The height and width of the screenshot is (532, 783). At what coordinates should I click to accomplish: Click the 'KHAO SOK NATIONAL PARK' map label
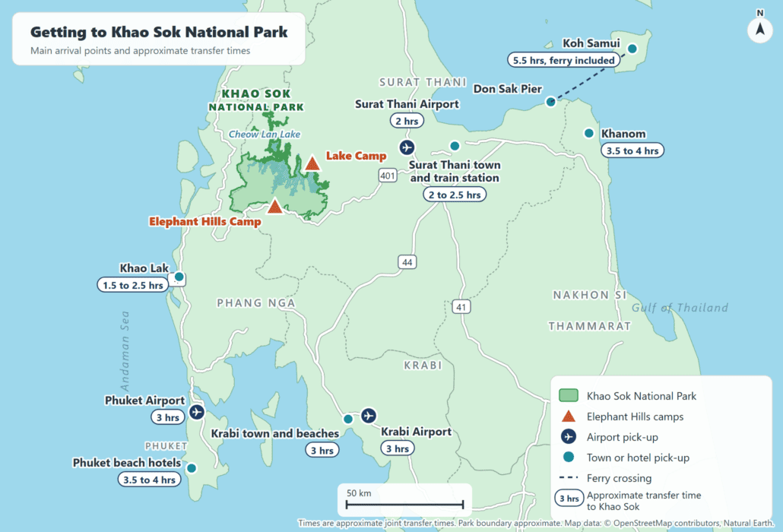[256, 100]
